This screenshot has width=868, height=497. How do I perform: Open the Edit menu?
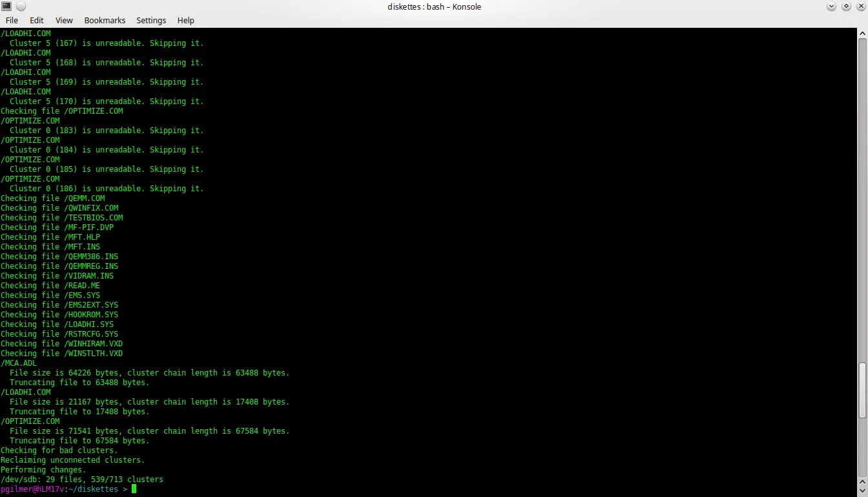pos(37,21)
